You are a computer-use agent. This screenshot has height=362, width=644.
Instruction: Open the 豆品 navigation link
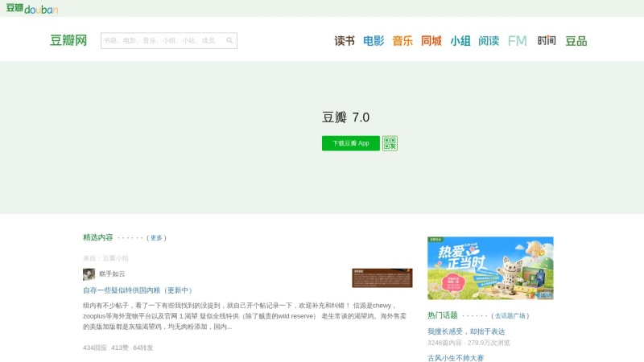click(x=576, y=41)
